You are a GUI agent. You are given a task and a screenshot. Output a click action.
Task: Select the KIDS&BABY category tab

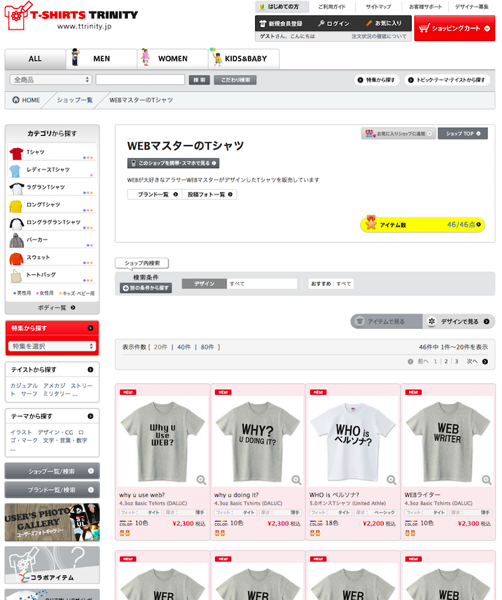[x=244, y=59]
